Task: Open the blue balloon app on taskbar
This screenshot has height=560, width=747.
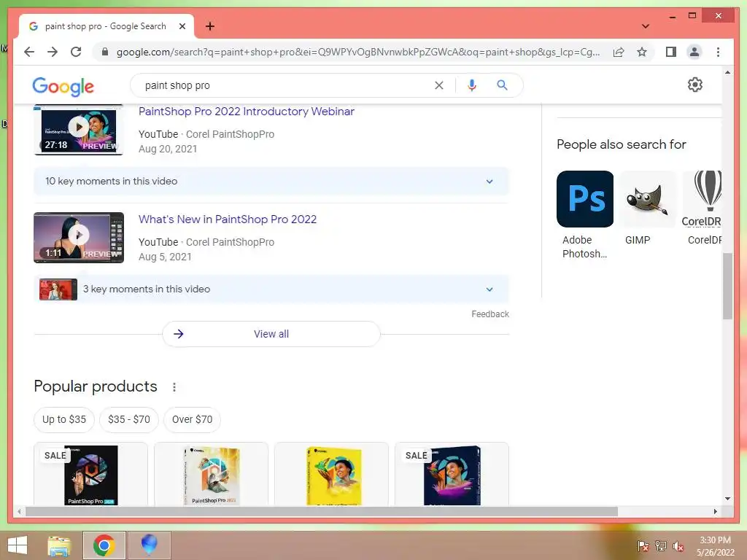Action: coord(149,545)
